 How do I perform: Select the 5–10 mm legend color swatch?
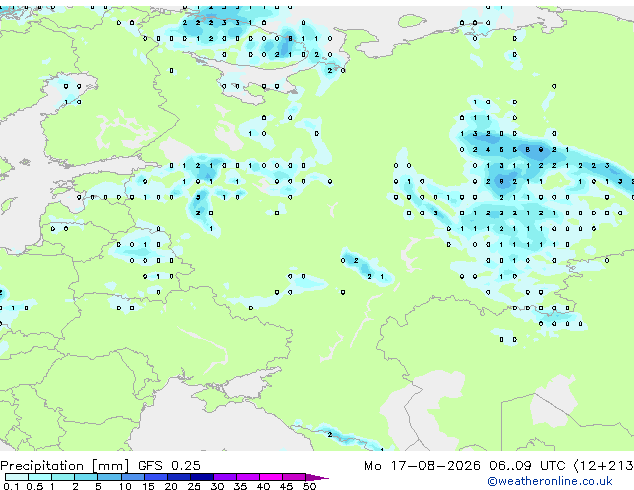[109, 477]
